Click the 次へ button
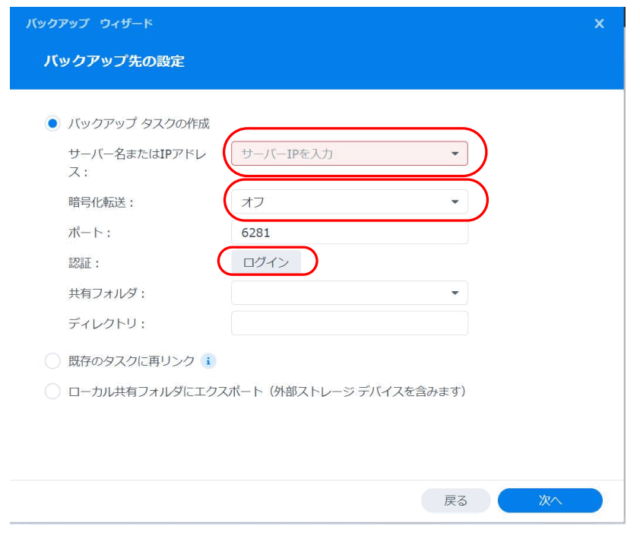Screen dimensions: 640x536 549,500
